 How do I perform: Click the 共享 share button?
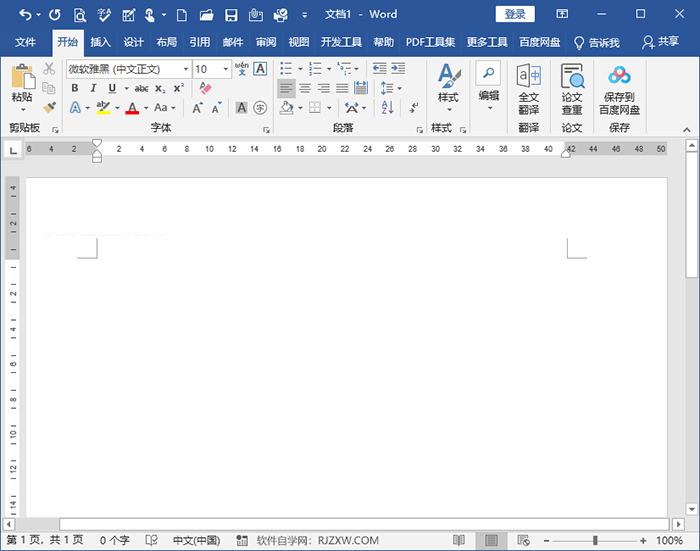(x=660, y=43)
